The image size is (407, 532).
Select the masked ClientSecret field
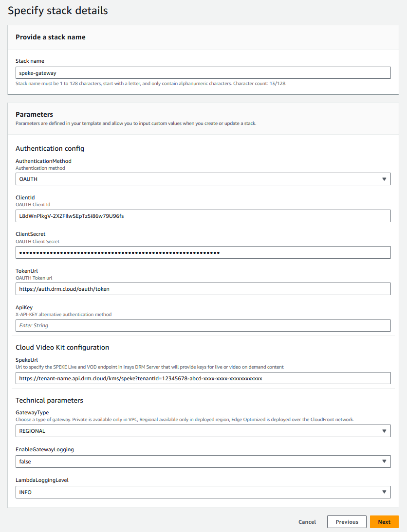click(x=203, y=252)
